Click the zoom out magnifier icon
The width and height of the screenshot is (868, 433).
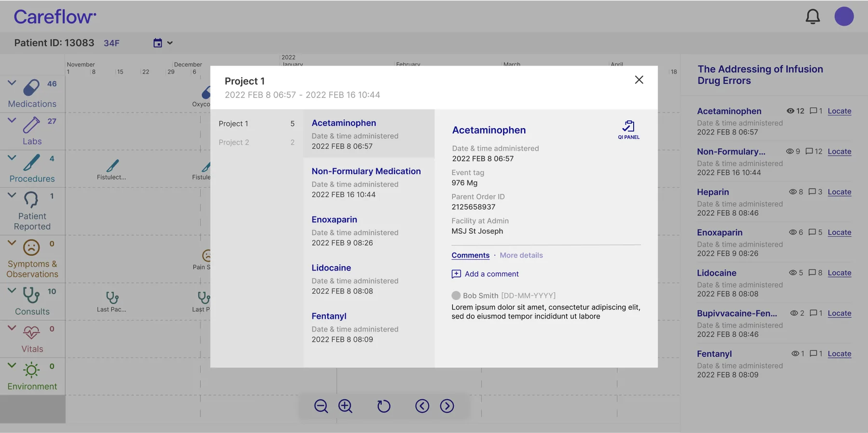point(321,406)
